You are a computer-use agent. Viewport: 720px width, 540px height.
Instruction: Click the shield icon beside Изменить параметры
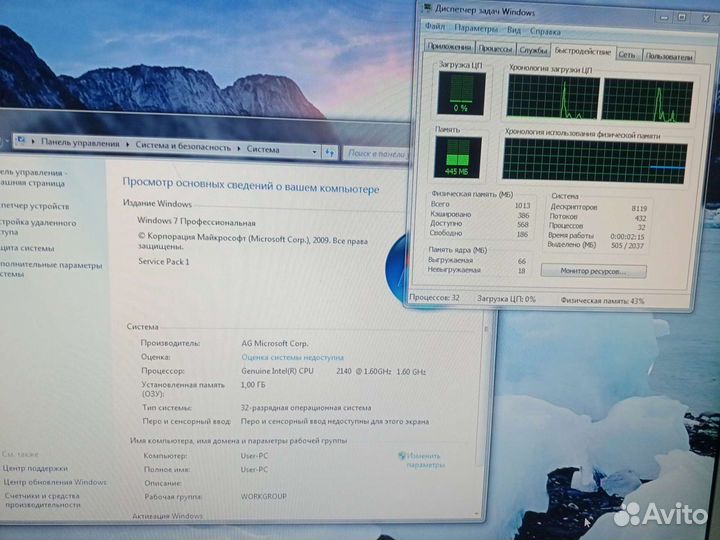[402, 456]
